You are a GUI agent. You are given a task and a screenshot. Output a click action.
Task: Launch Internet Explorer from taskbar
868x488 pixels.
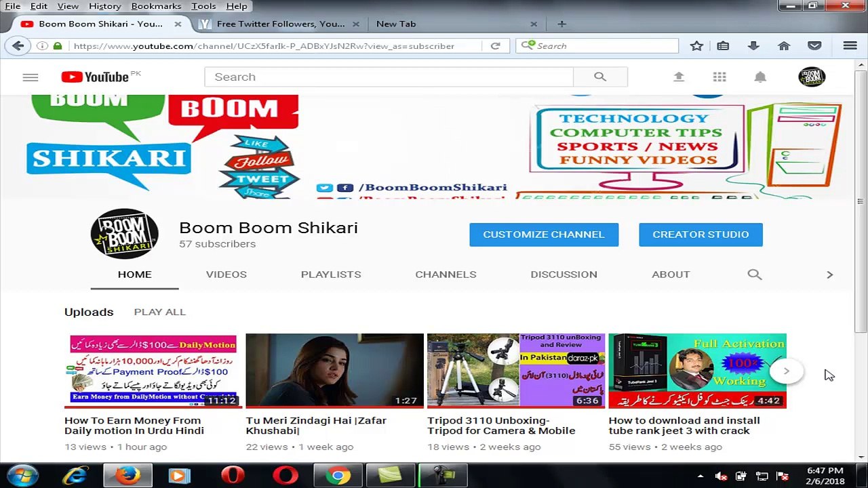point(75,476)
